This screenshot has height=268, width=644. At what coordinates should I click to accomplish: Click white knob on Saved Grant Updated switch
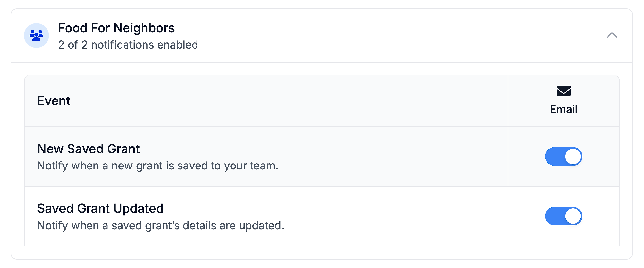(573, 216)
